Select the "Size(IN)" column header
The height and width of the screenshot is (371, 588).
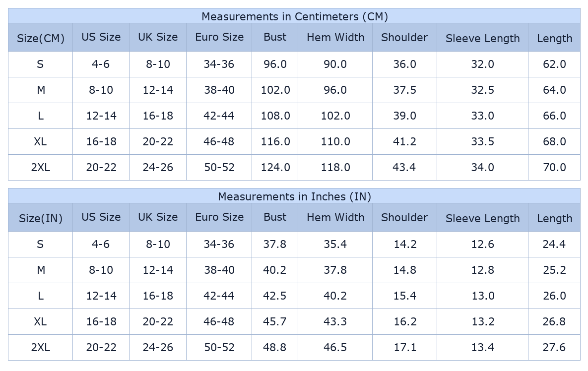coord(41,218)
